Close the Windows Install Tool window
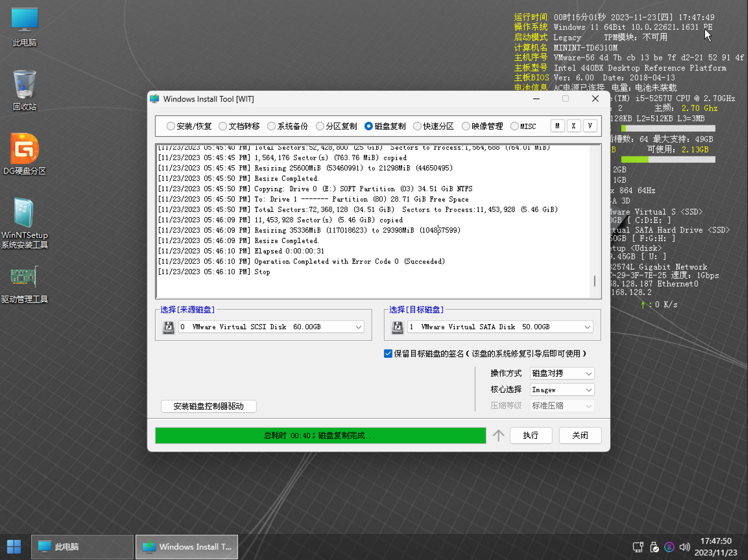 click(x=595, y=99)
